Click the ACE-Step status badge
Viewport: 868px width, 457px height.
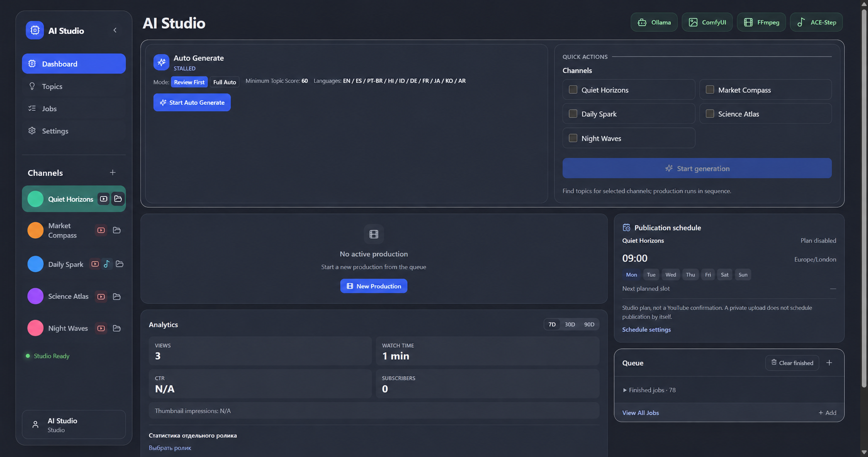(816, 22)
